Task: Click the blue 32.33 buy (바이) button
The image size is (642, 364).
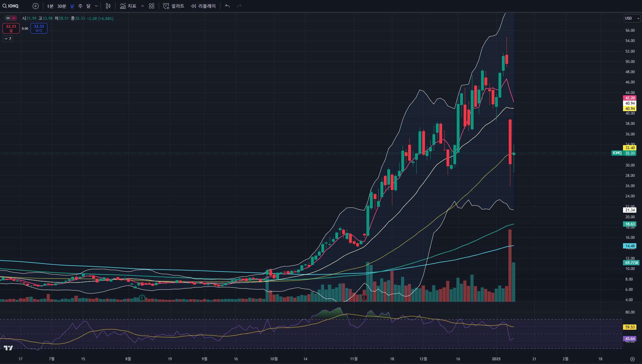Action: click(39, 28)
